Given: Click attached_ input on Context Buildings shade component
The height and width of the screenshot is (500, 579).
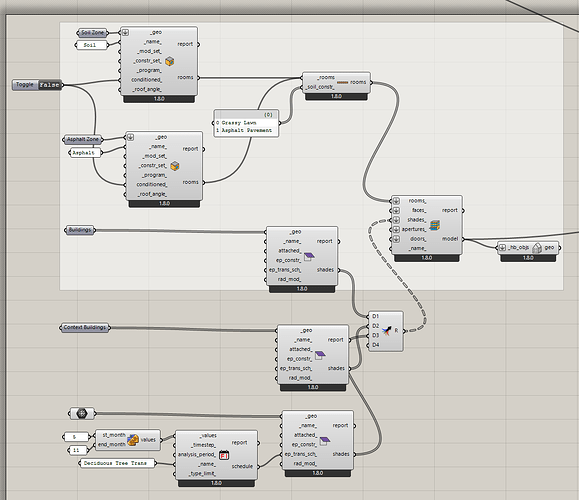Looking at the screenshot, I should click(x=301, y=349).
